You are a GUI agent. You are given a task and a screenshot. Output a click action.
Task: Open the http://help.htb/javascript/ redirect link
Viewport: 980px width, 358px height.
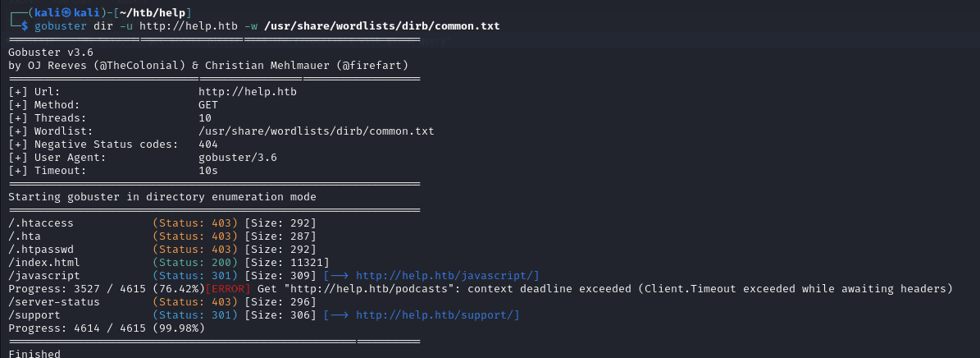(447, 276)
